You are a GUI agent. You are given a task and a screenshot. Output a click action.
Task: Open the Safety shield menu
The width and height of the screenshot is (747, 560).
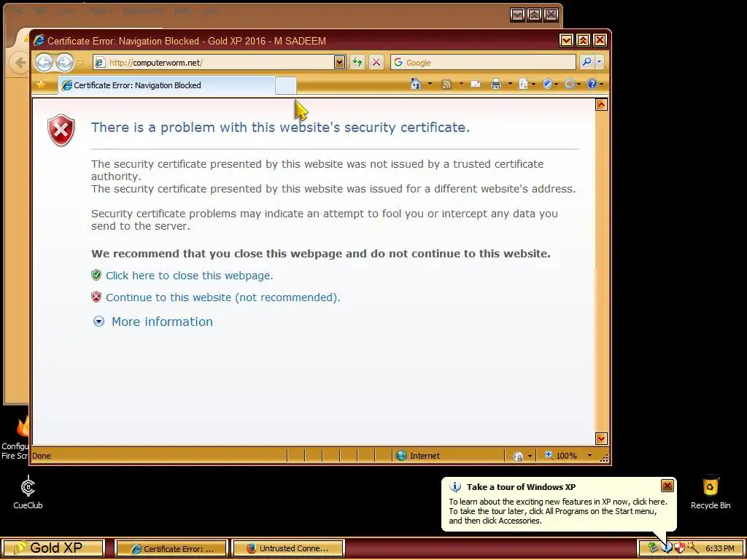550,85
